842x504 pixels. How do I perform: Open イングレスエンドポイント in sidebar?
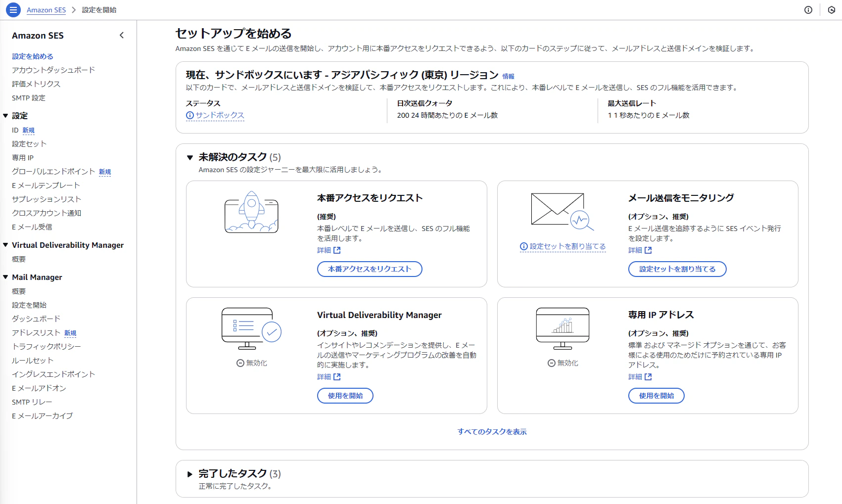point(53,374)
